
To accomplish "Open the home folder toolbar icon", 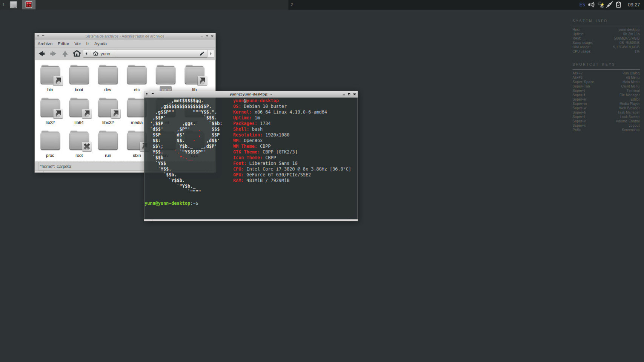I will point(77,54).
